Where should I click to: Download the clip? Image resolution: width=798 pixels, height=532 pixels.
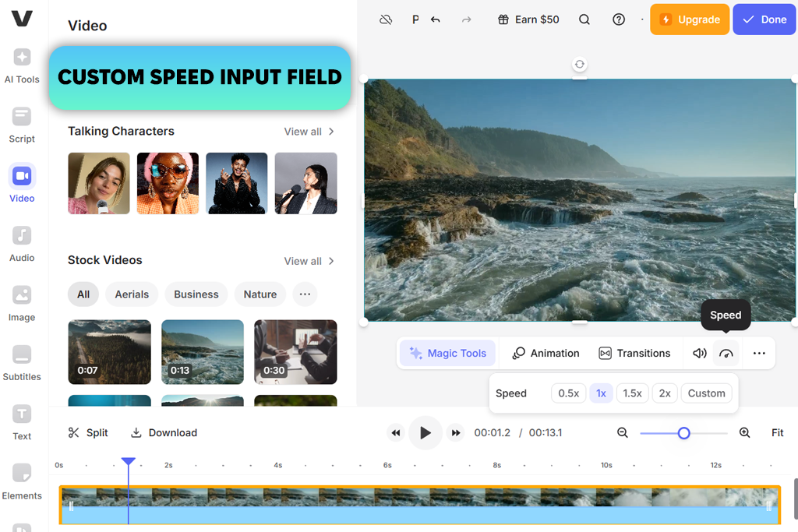(x=164, y=433)
